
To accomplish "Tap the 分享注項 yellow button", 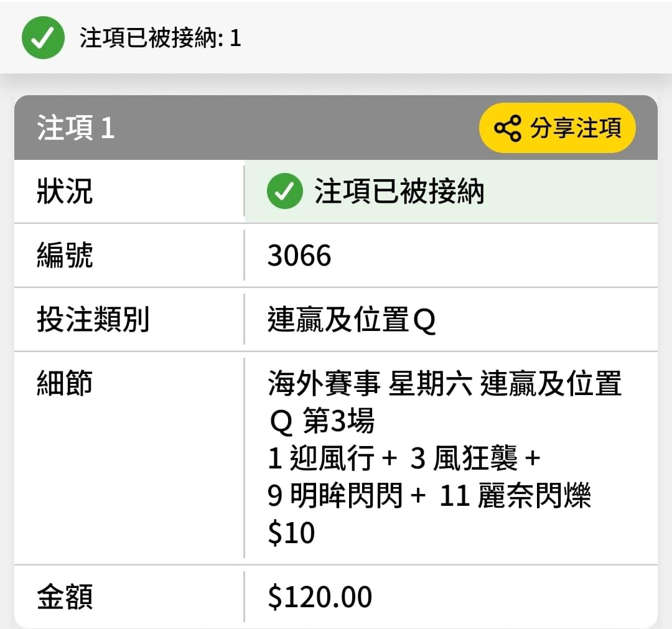I will click(x=557, y=128).
